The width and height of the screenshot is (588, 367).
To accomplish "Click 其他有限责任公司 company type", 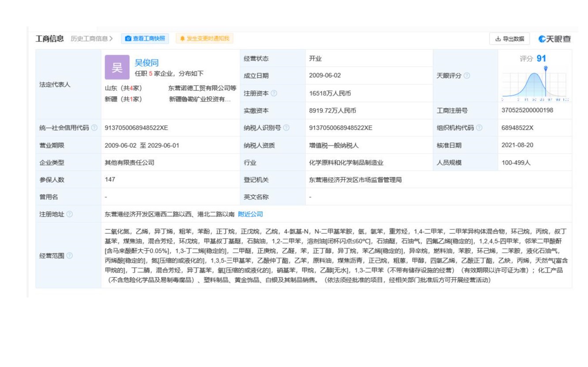I will (129, 163).
